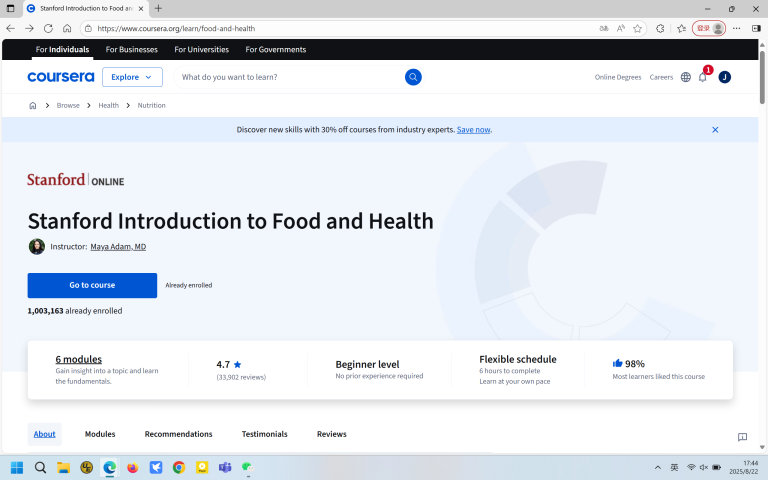Screen dimensions: 768x480
Task: Click the browser forward arrow
Action: click(x=29, y=28)
